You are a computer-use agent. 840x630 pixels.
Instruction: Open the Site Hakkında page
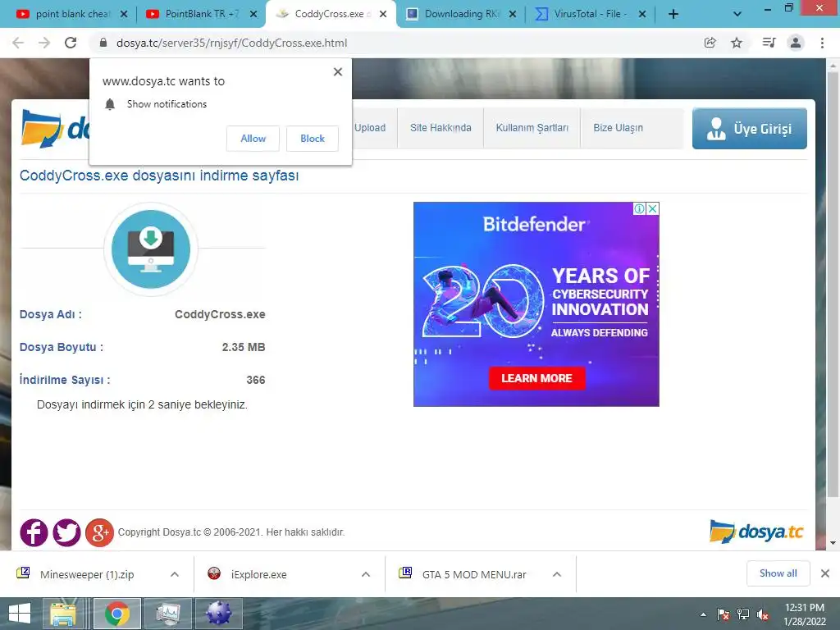click(x=441, y=128)
